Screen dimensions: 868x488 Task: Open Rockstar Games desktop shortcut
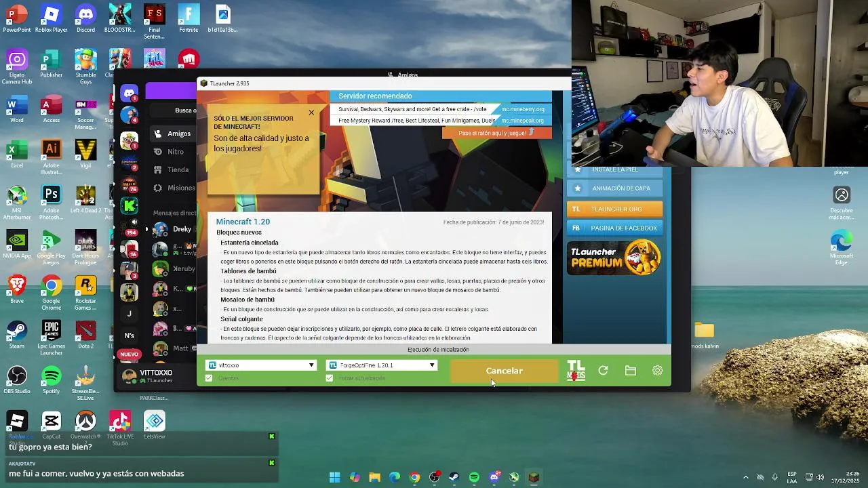(85, 293)
